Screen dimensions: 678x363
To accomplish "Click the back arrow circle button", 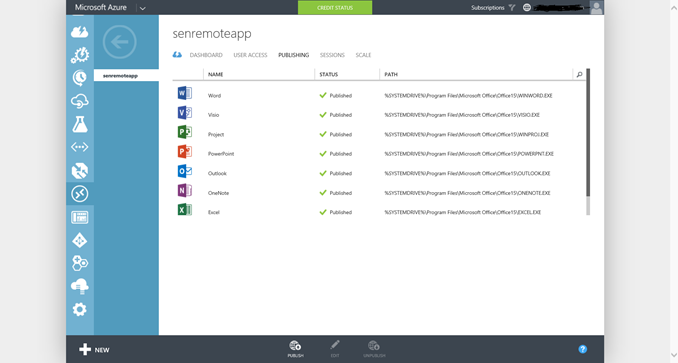I will [x=120, y=42].
